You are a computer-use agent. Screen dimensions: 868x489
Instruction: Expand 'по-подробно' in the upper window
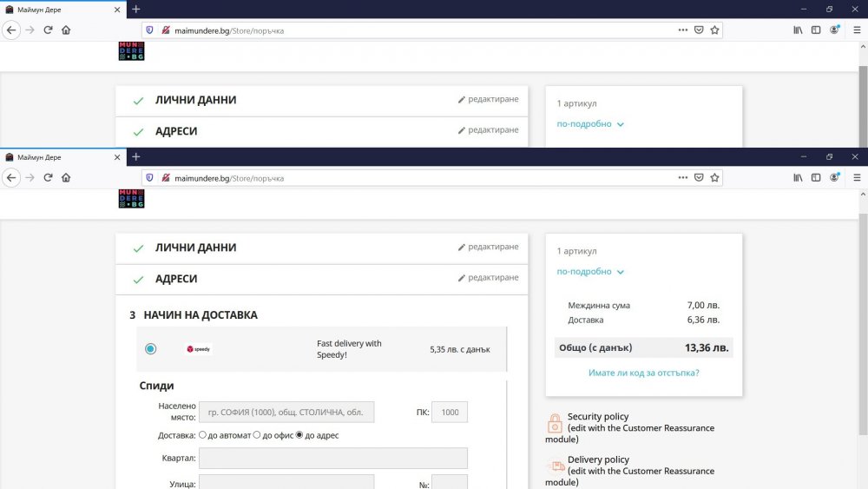coord(590,123)
